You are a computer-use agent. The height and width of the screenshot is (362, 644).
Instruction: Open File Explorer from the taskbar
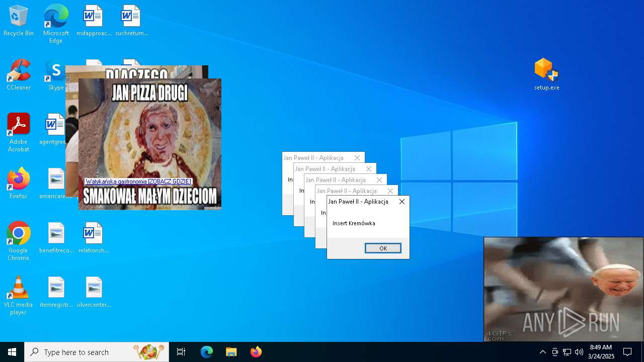pos(231,352)
